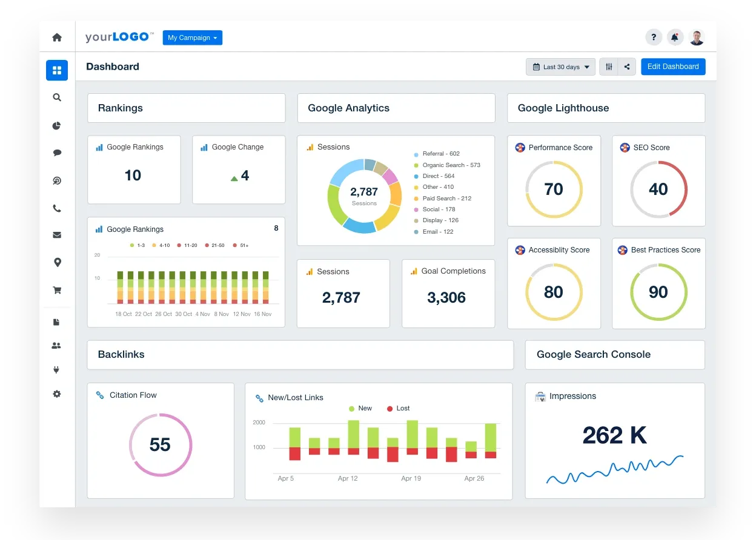Click the Citation Flow gauge showing 55
This screenshot has height=540, width=756.
pyautogui.click(x=161, y=445)
